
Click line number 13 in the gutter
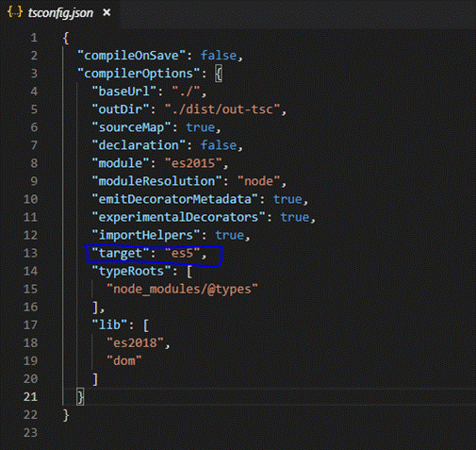pyautogui.click(x=30, y=253)
